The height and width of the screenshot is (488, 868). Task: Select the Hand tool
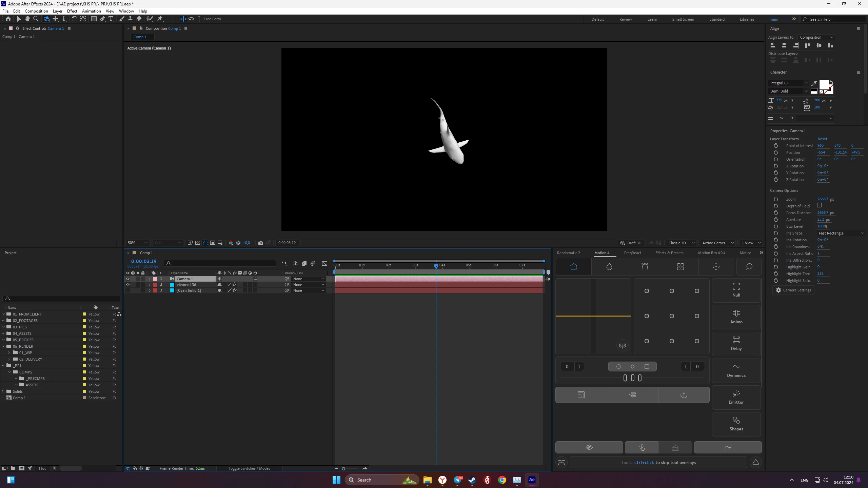(27, 19)
